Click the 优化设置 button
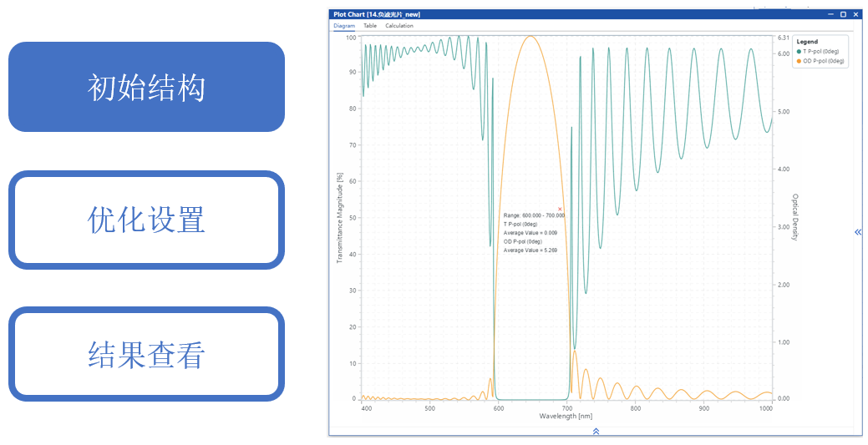The width and height of the screenshot is (868, 445). [146, 220]
